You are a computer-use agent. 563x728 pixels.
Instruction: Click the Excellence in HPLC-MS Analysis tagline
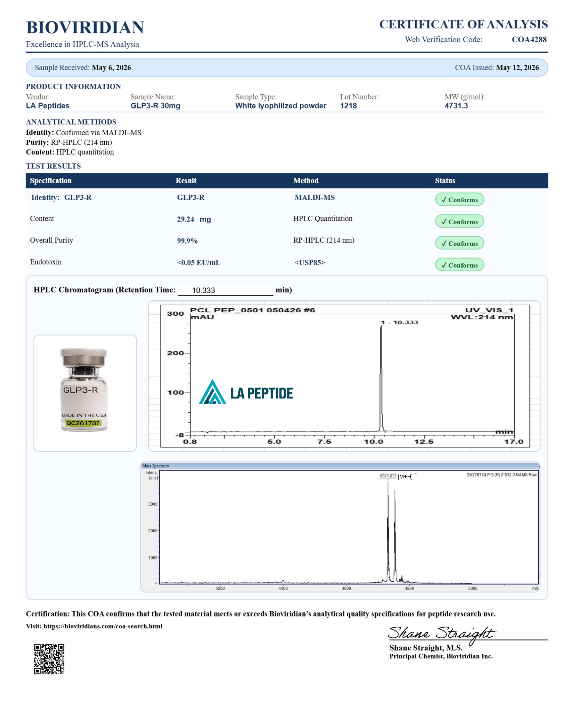point(82,44)
